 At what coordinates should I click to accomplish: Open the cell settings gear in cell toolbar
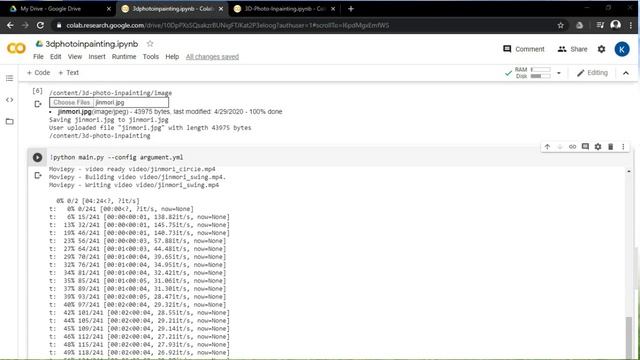(x=598, y=147)
